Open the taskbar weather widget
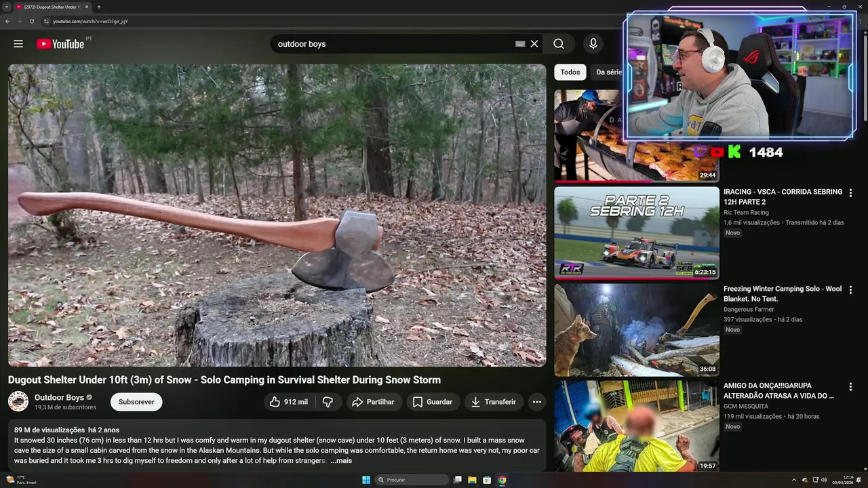This screenshot has height=488, width=868. point(20,480)
